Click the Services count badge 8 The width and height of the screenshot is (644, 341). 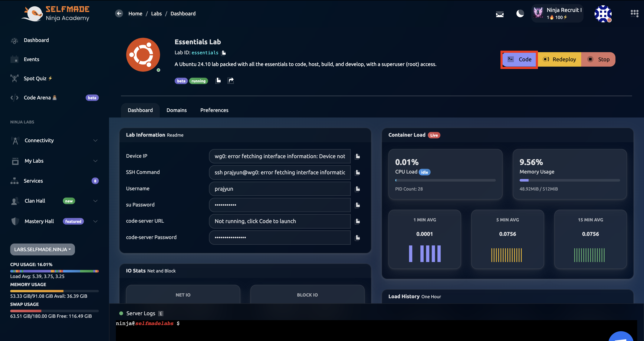pos(95,181)
